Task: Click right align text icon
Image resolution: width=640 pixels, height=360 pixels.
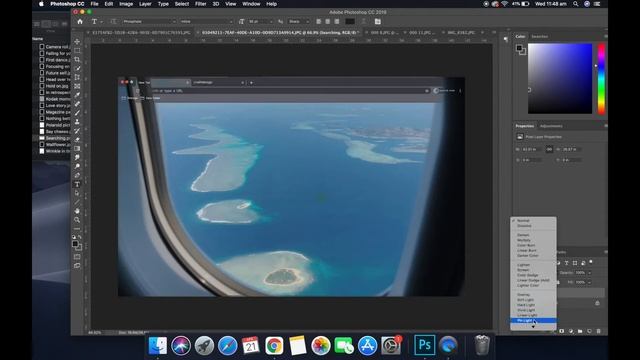Action: (337, 22)
